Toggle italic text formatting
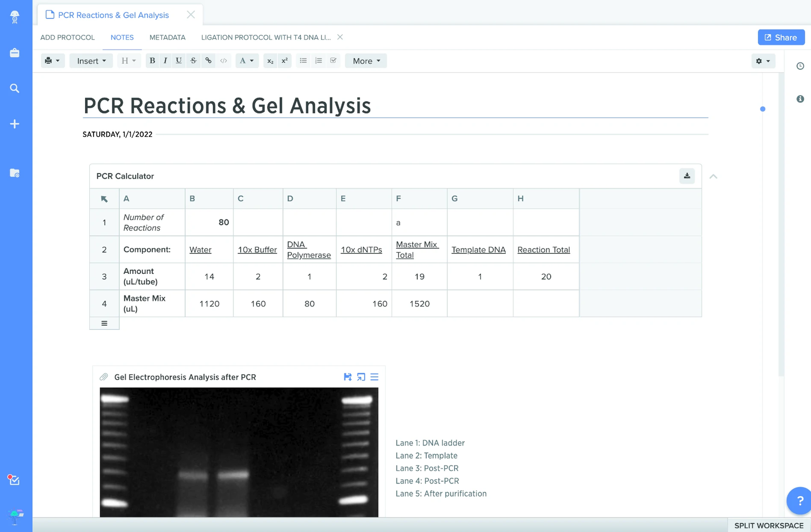811x532 pixels. click(x=165, y=61)
